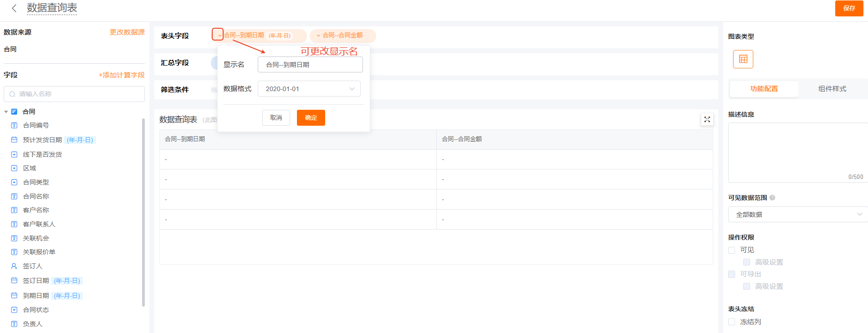This screenshot has height=333, width=868.
Task: Select the 功能配置 tab
Action: [x=764, y=89]
